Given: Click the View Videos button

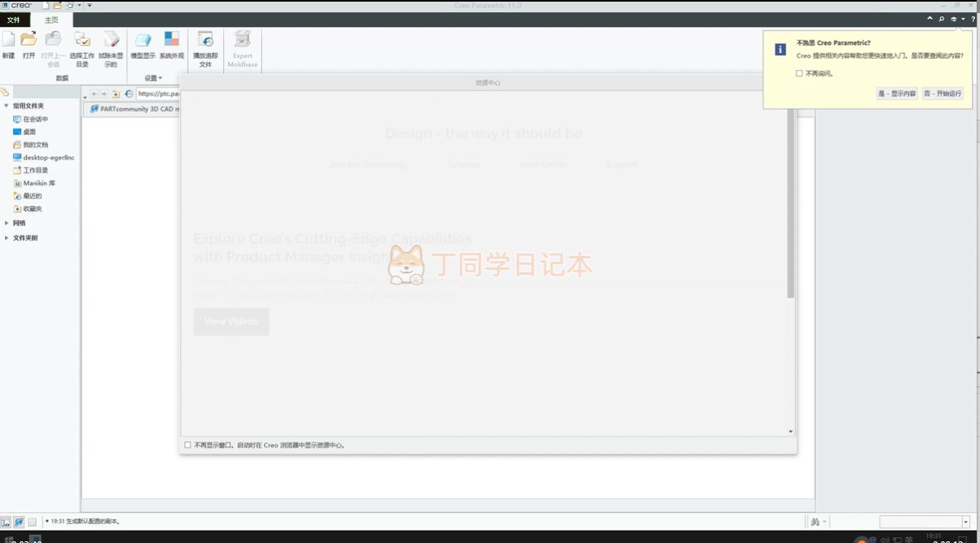Looking at the screenshot, I should pos(231,321).
